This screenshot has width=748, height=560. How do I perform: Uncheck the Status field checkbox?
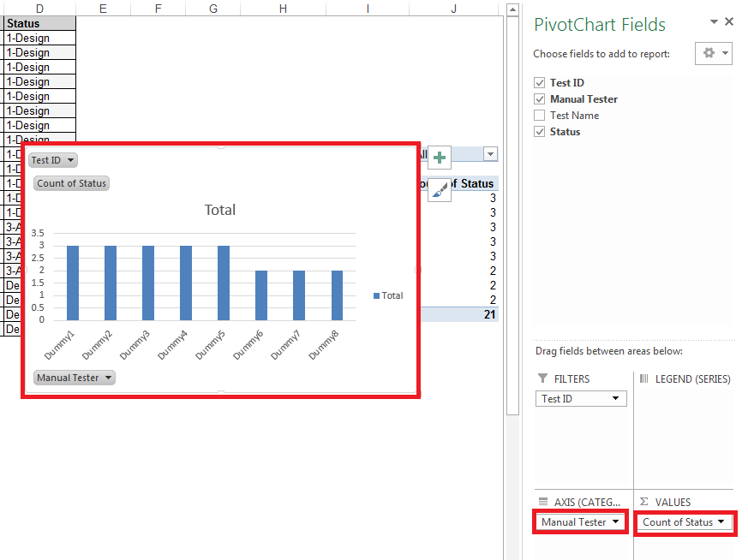539,132
